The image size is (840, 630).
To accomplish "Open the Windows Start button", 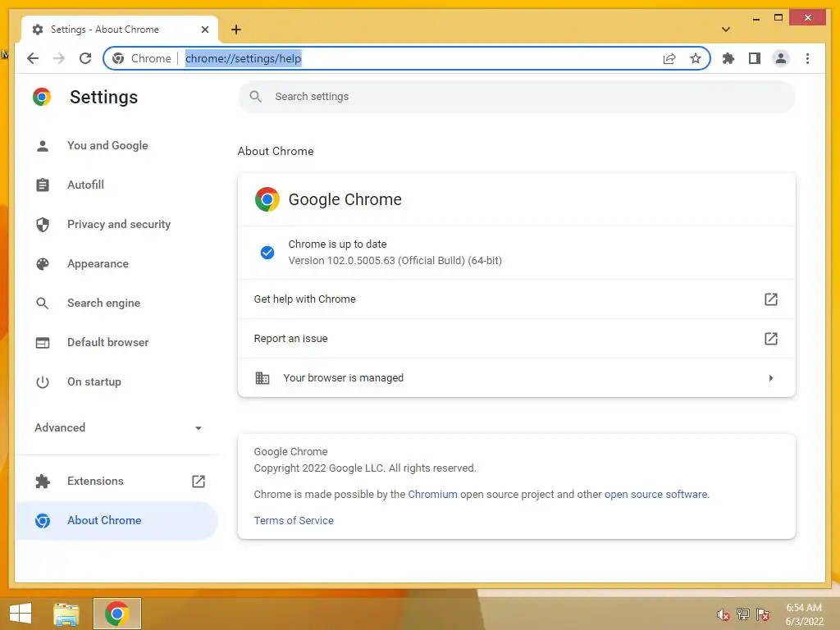I will point(21,614).
